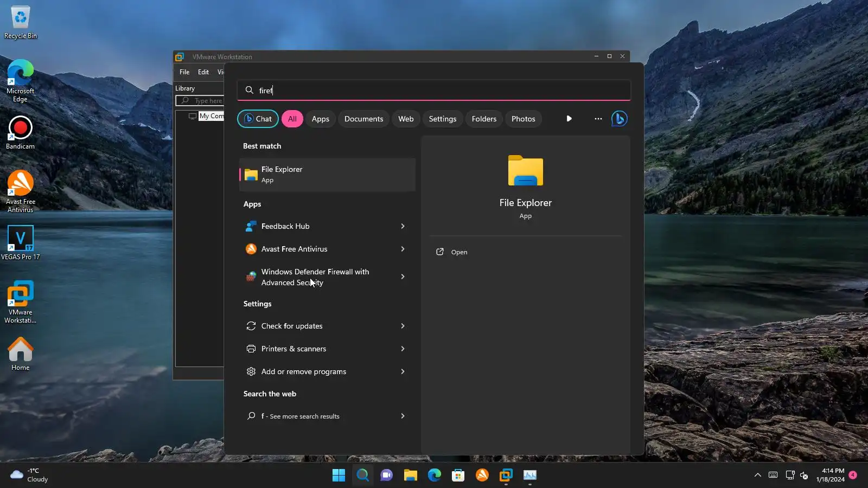This screenshot has height=488, width=868.
Task: Open File Explorer from the taskbar
Action: (x=410, y=475)
